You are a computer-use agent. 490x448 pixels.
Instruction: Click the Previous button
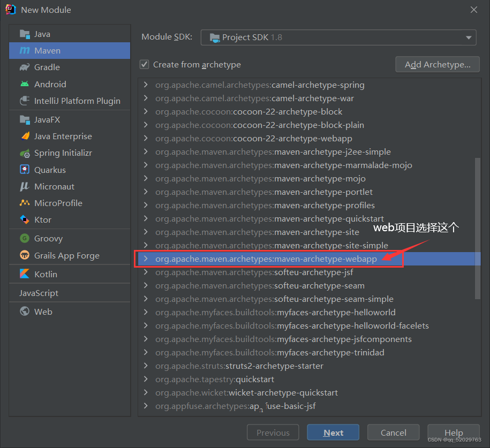click(273, 432)
